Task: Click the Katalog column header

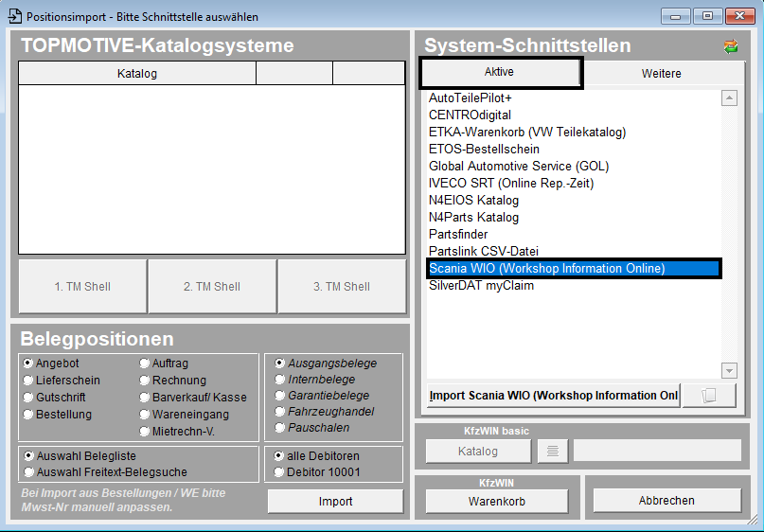Action: click(x=137, y=74)
